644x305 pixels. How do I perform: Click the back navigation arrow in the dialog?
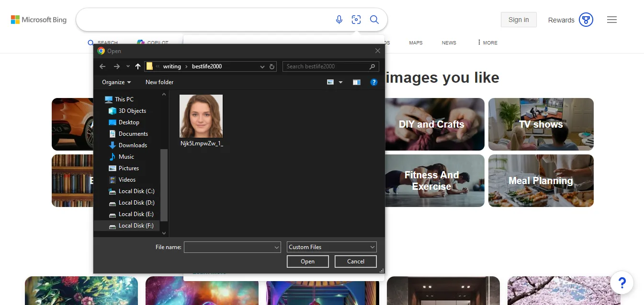click(x=102, y=66)
